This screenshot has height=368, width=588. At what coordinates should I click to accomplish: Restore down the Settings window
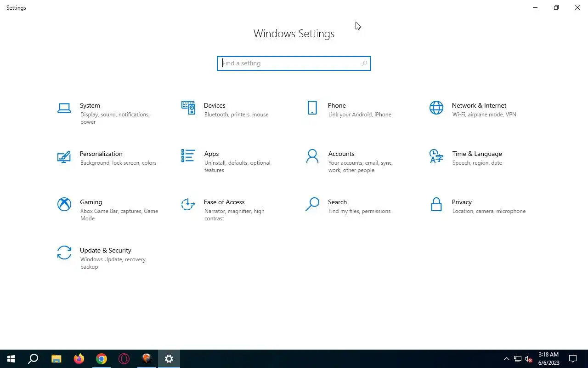pyautogui.click(x=556, y=7)
